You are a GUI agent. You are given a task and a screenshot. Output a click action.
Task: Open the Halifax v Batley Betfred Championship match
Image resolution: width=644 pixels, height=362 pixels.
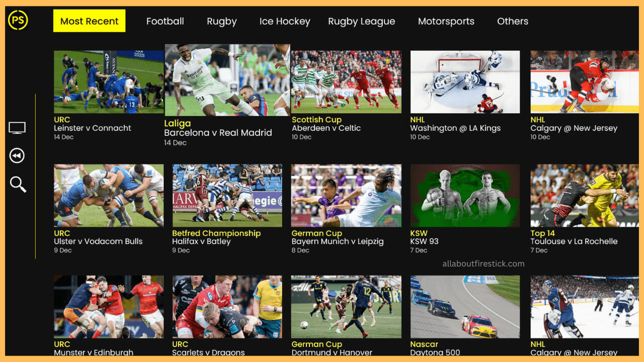(227, 195)
